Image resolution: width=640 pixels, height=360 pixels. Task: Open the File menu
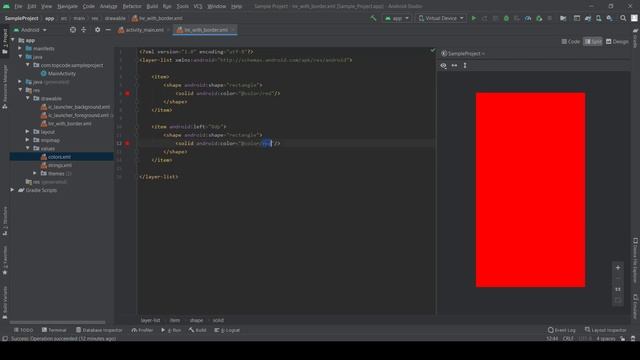pos(18,7)
